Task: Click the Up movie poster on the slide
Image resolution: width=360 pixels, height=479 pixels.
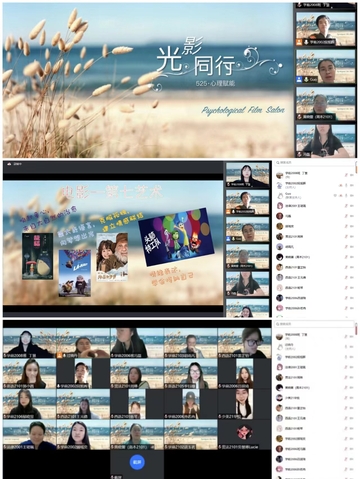Action: coord(75,273)
